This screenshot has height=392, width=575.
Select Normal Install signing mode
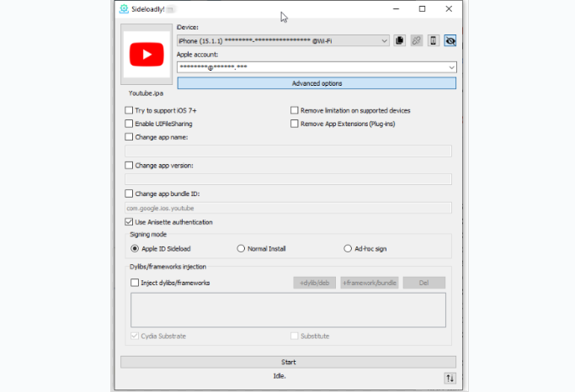click(x=242, y=249)
